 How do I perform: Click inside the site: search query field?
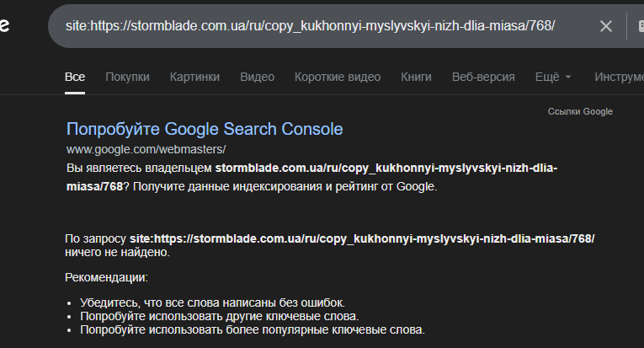(310, 25)
